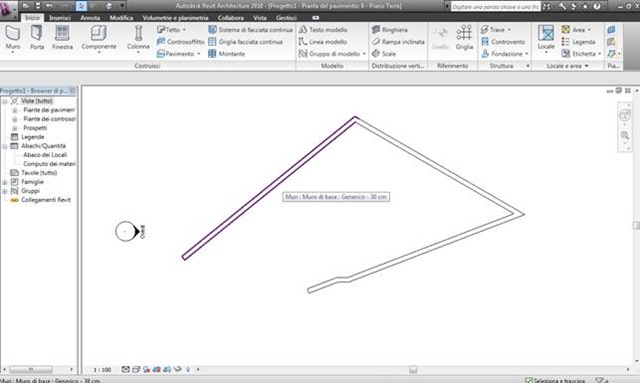Screen dimensions: 640x383
Task: Open the help question mark icon
Action: (597, 6)
